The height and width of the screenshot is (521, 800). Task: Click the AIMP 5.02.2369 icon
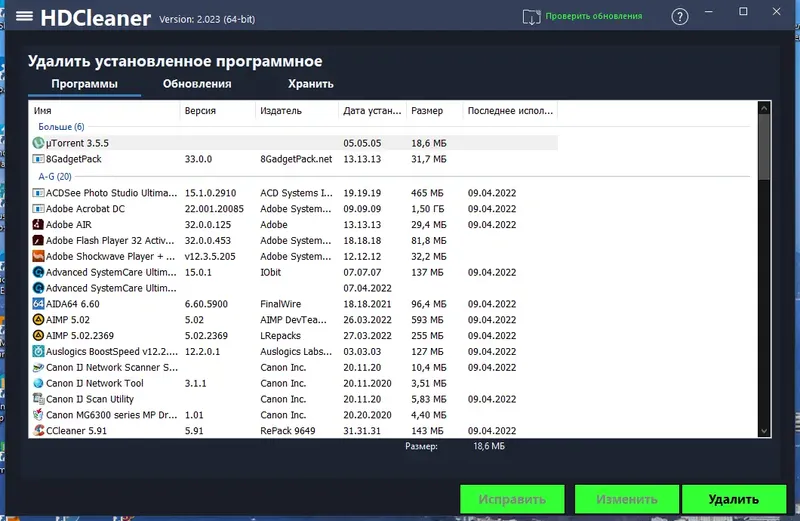(38, 335)
